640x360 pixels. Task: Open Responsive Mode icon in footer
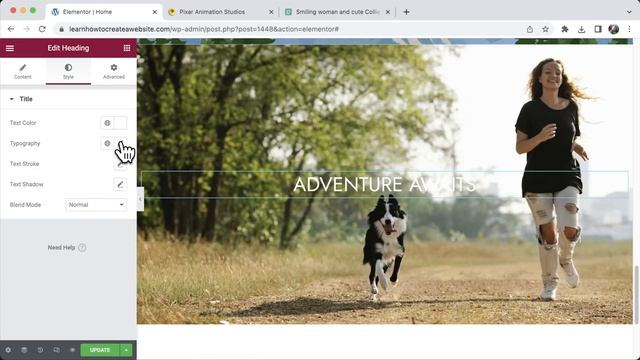click(x=56, y=350)
